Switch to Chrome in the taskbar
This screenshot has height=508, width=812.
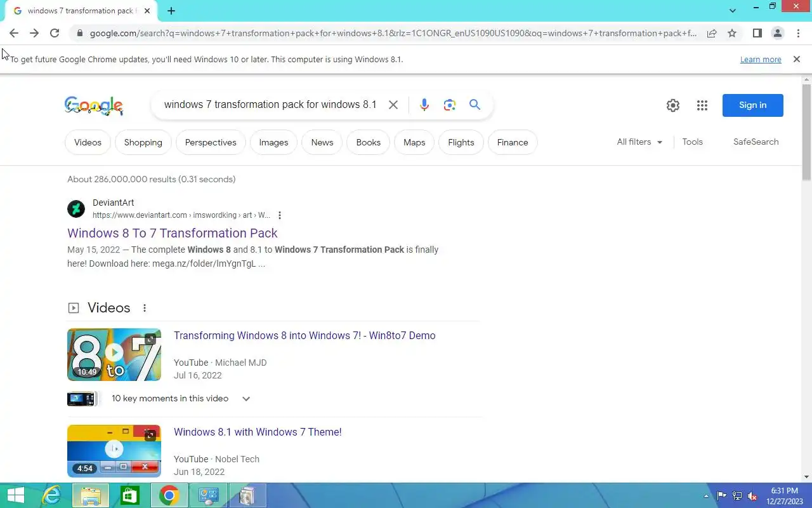pyautogui.click(x=169, y=495)
